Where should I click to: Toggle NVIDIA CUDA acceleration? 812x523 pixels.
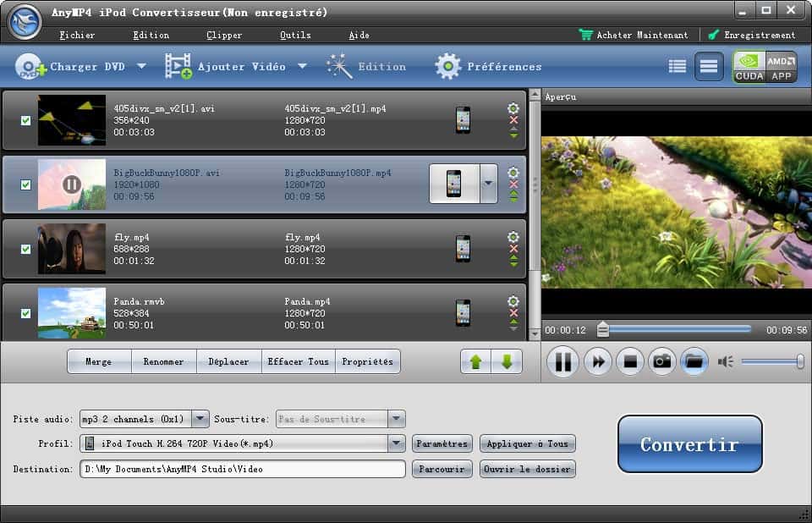click(749, 67)
